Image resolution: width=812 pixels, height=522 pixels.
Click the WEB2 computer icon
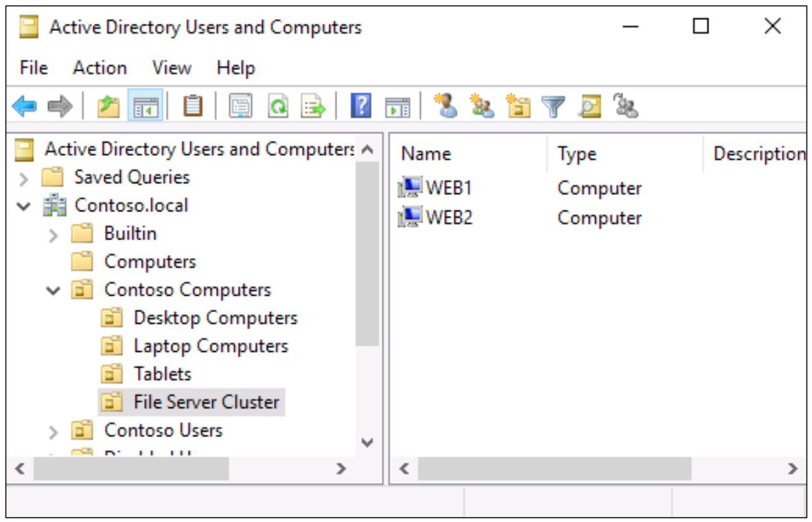tap(410, 217)
